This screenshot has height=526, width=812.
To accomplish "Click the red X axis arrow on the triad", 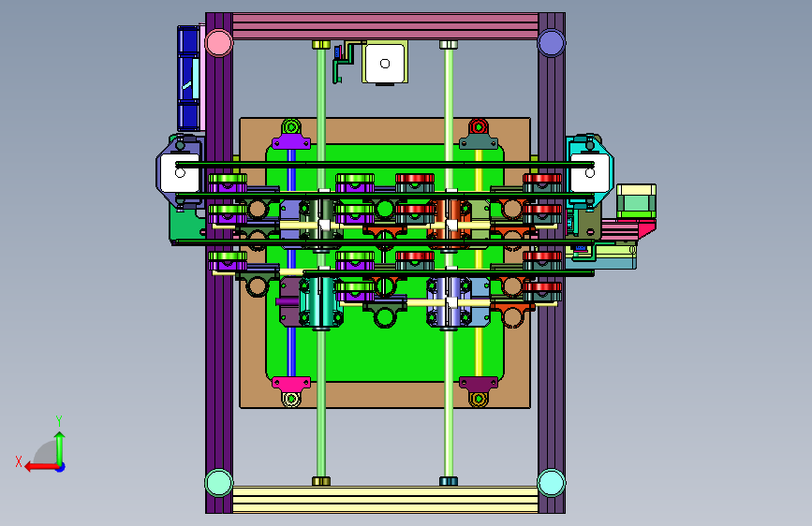I will [40, 467].
